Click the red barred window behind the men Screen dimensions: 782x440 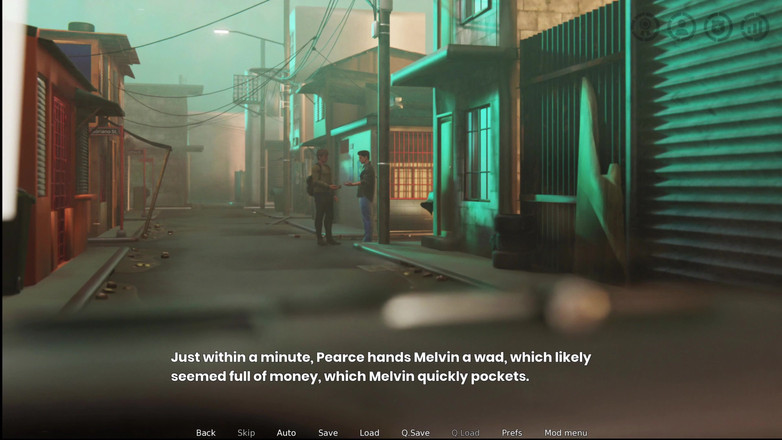tap(411, 164)
